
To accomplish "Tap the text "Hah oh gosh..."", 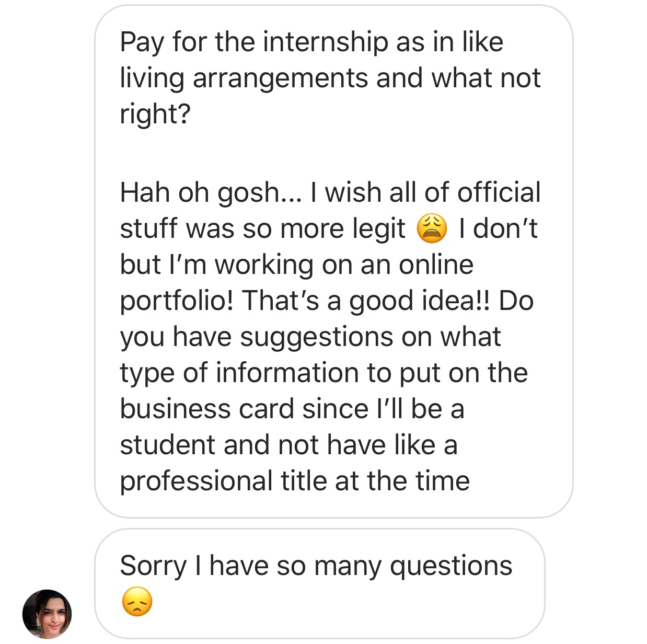I will [x=210, y=192].
